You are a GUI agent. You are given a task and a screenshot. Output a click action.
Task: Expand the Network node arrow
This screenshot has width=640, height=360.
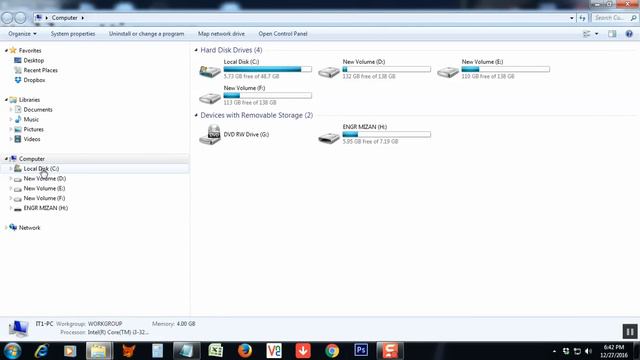point(6,228)
